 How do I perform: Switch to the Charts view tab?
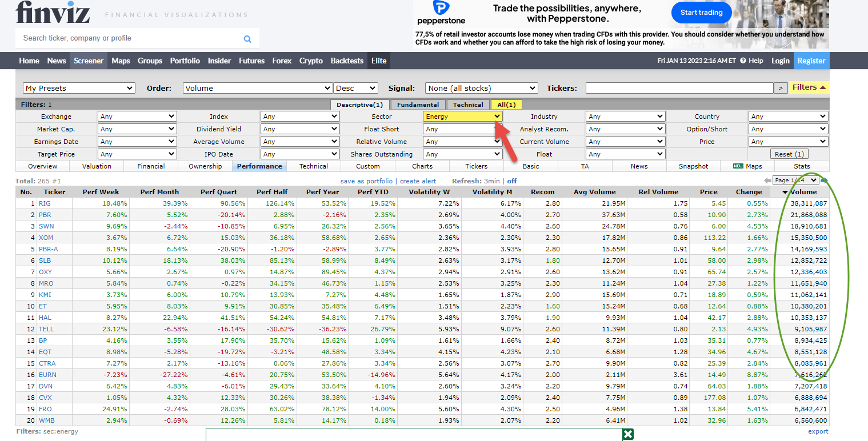coord(422,166)
